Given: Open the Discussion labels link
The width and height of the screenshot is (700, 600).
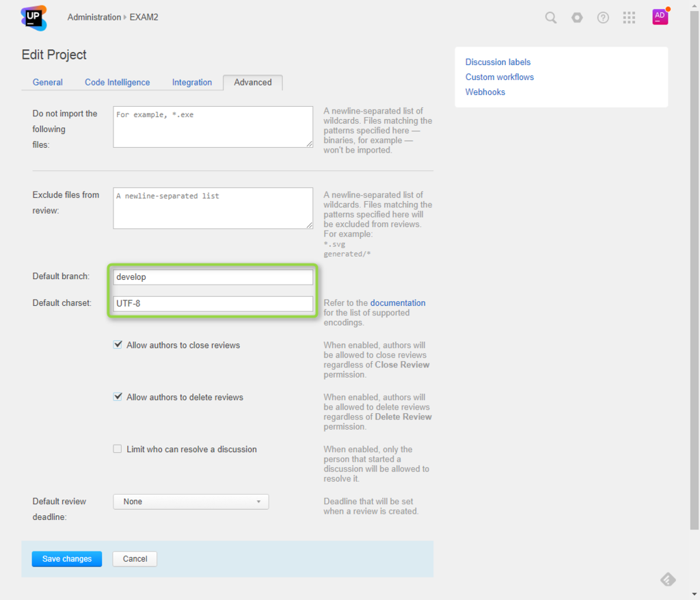Looking at the screenshot, I should coord(498,62).
